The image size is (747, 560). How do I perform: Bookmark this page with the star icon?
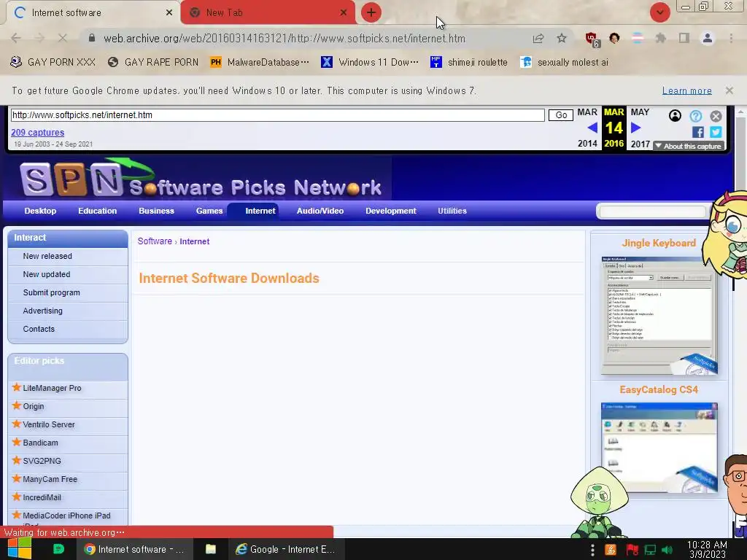point(562,38)
